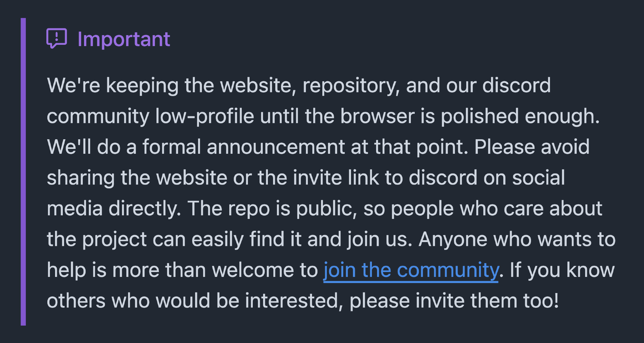Click the word "Anyone"
Image resolution: width=644 pixels, height=343 pixels.
(453, 240)
